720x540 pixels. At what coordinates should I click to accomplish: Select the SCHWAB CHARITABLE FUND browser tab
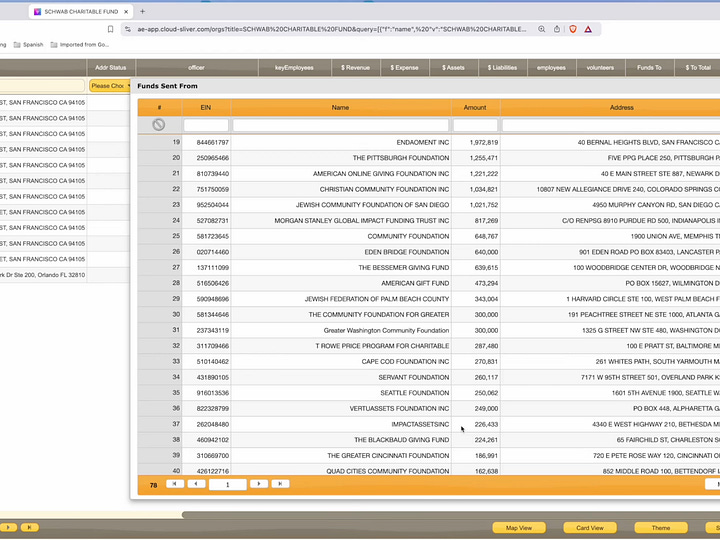(81, 11)
